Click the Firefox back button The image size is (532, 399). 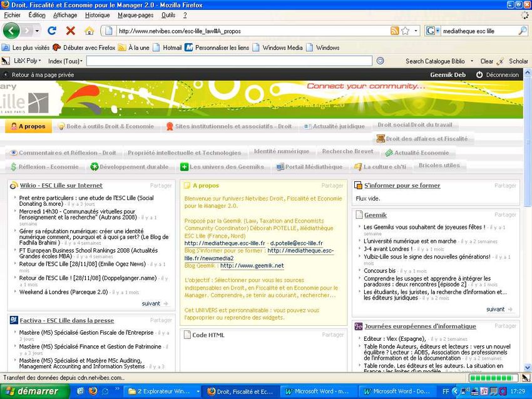tap(11, 31)
